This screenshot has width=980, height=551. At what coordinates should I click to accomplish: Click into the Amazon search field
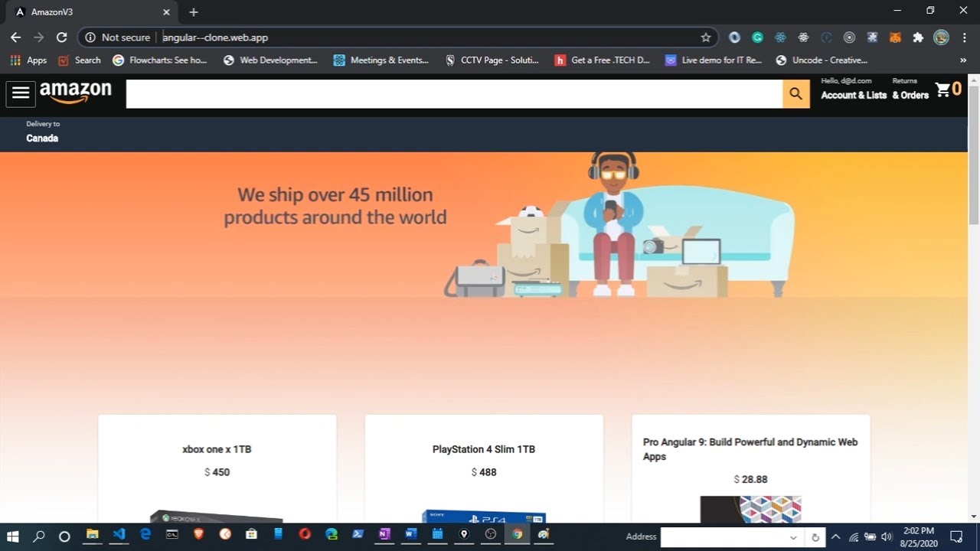pyautogui.click(x=454, y=93)
